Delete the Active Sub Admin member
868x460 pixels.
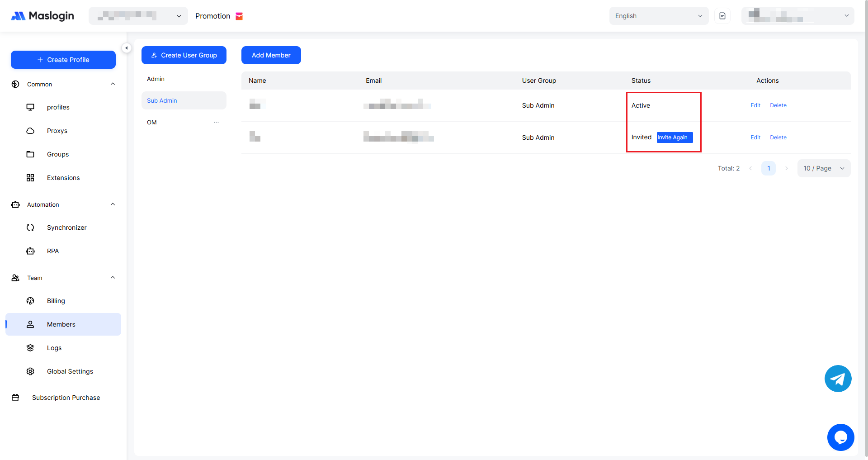coord(778,105)
